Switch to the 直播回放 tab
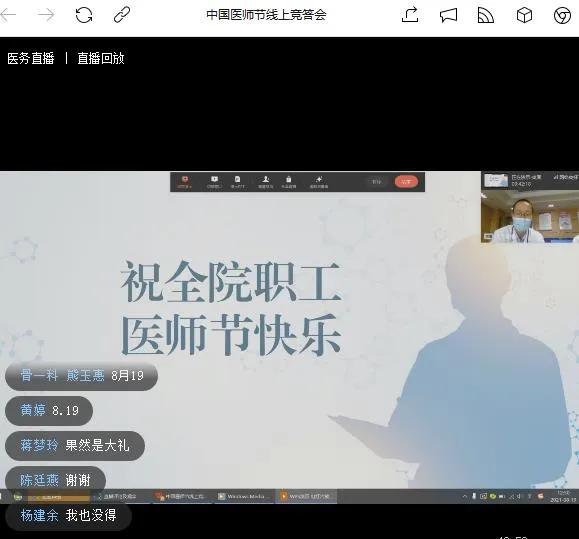This screenshot has height=539, width=579. 100,58
